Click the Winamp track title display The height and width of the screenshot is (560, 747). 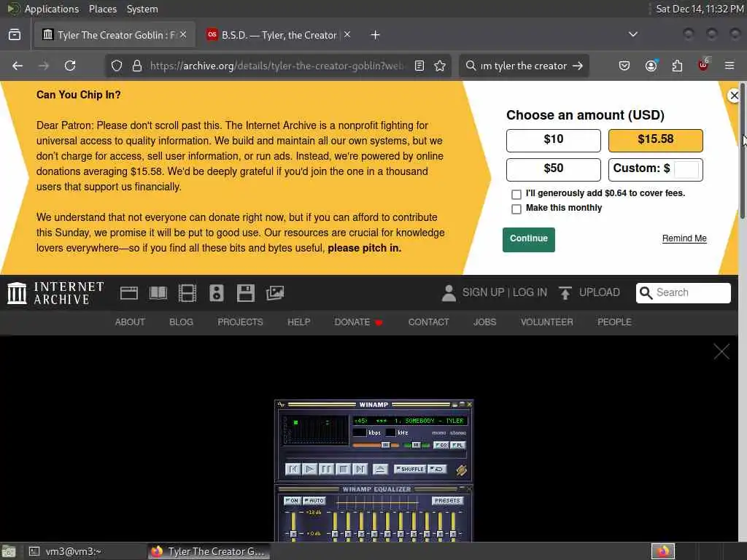410,421
